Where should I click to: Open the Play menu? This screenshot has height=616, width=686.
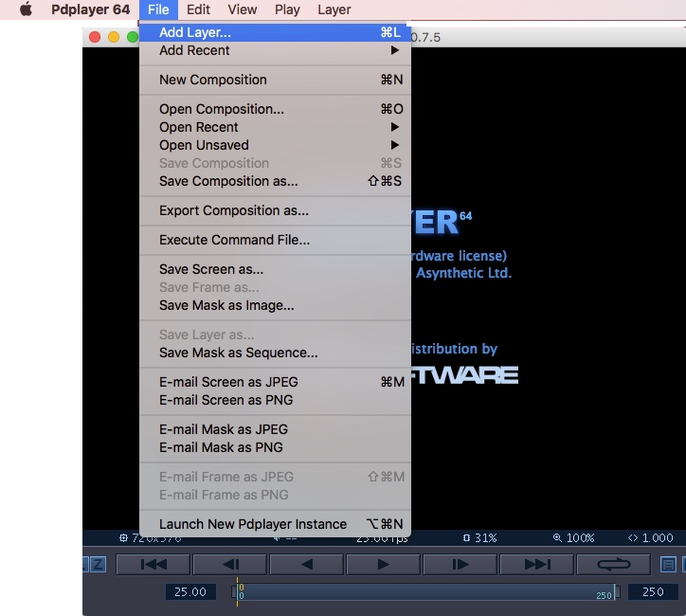click(287, 9)
